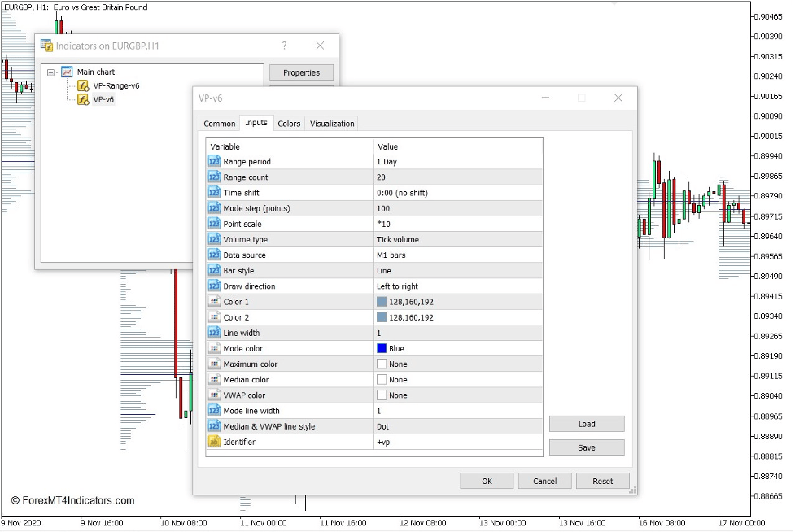Open the palette icon beside Color 1

click(x=215, y=302)
